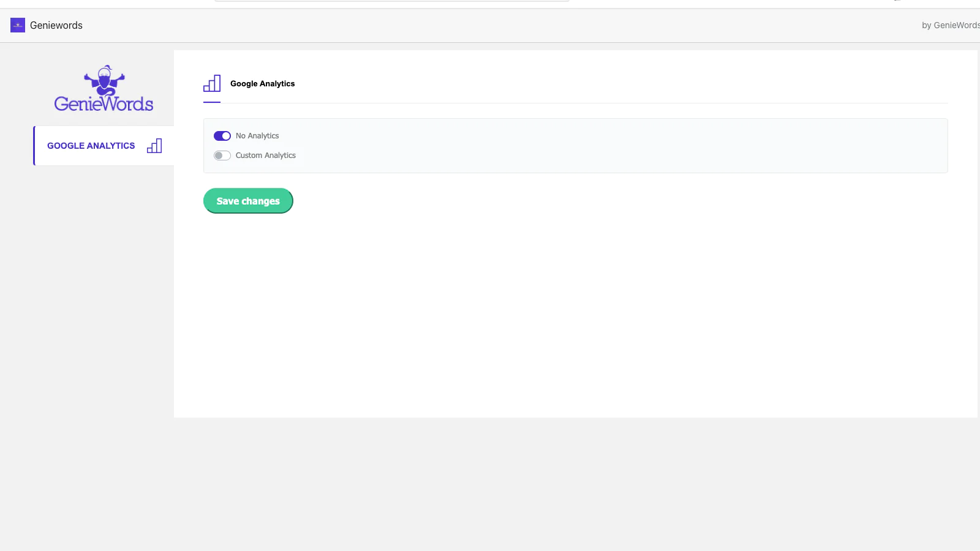Screen dimensions: 980x551
Task: Click the 'Google Analytics' section heading
Action: [262, 84]
